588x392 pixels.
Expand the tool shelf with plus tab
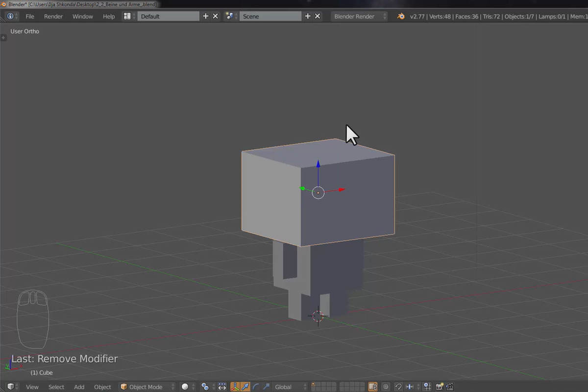coord(3,37)
